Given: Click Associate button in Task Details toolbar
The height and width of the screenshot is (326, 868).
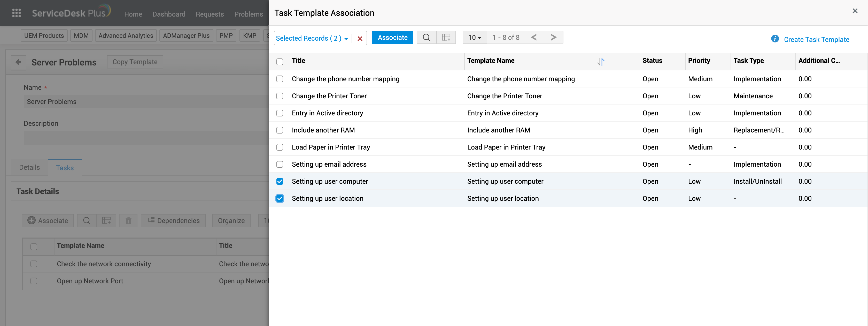Looking at the screenshot, I should pyautogui.click(x=48, y=221).
